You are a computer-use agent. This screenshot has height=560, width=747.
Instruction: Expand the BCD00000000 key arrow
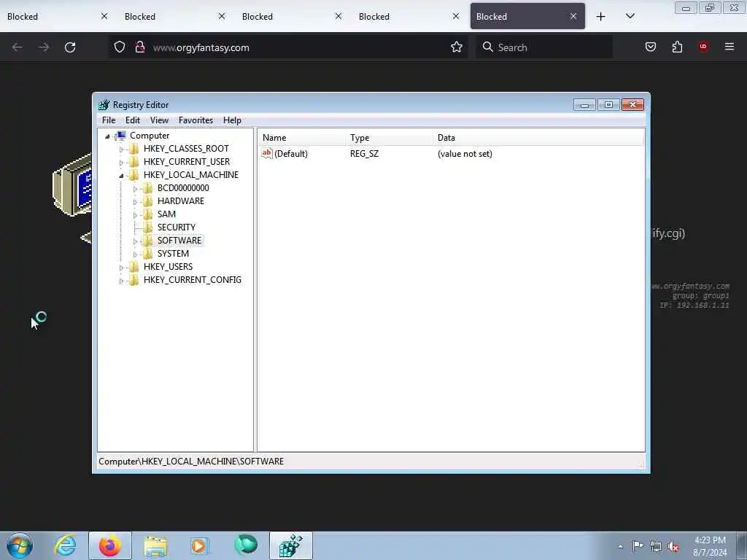tap(135, 189)
